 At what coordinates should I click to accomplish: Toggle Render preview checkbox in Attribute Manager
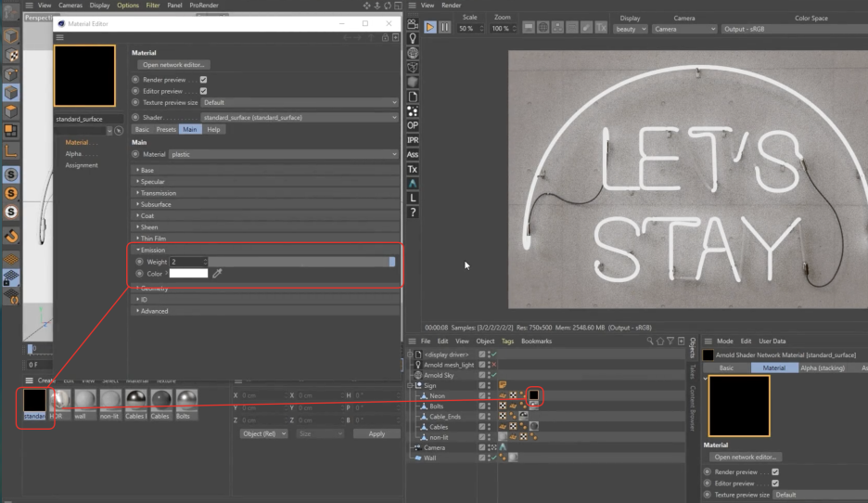[775, 472]
